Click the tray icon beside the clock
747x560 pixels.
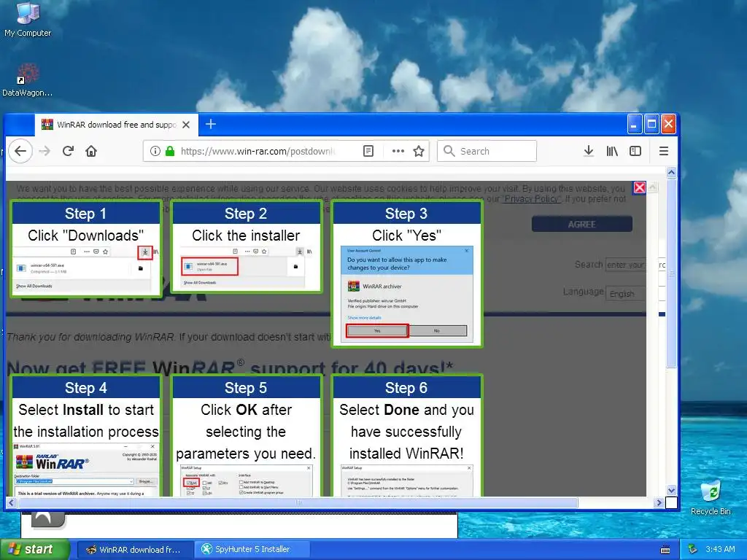click(x=693, y=549)
